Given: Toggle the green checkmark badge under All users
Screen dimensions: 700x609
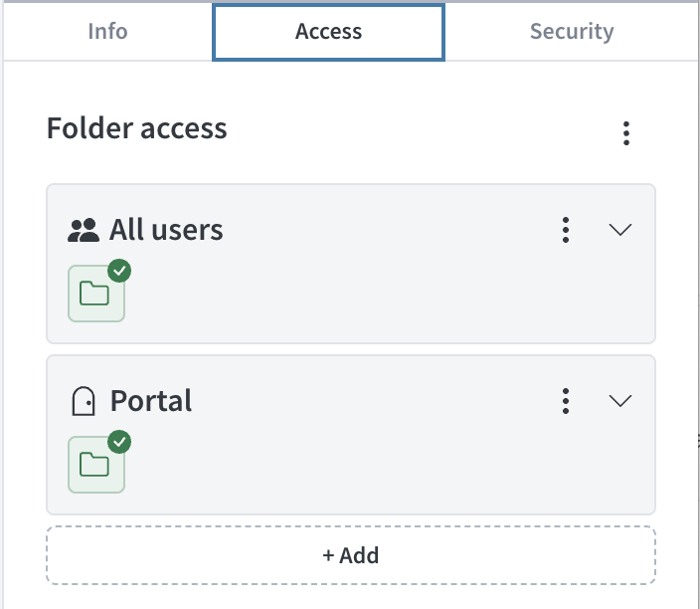Looking at the screenshot, I should click(119, 271).
